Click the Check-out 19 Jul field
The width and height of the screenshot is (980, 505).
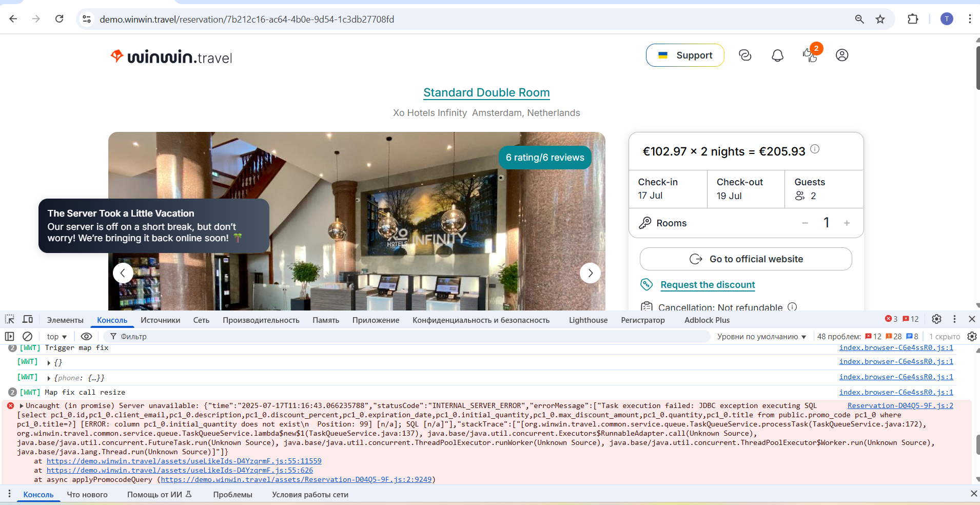[746, 189]
